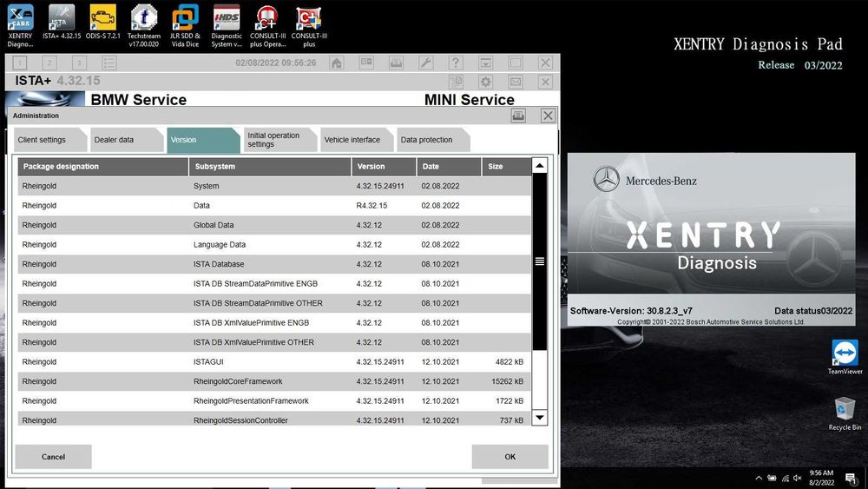The width and height of the screenshot is (868, 489).
Task: Click the document icon left of the gear
Action: click(457, 82)
